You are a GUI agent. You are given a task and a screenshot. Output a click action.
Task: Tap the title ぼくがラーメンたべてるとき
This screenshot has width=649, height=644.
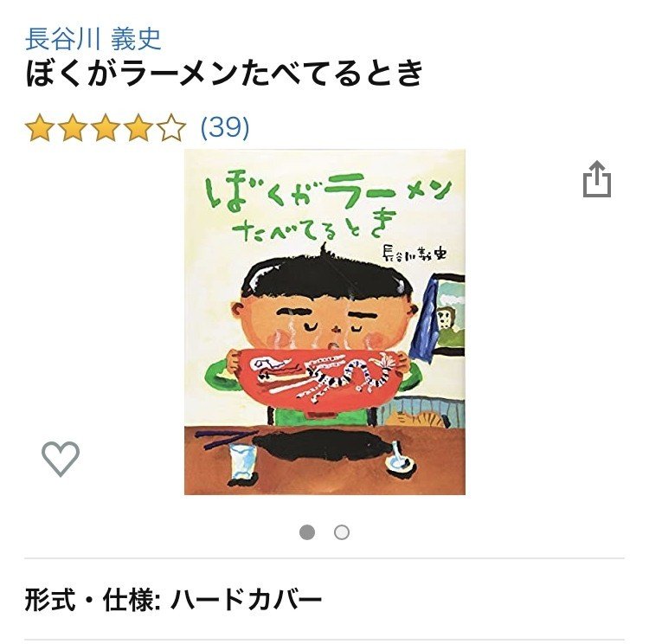[x=225, y=74]
